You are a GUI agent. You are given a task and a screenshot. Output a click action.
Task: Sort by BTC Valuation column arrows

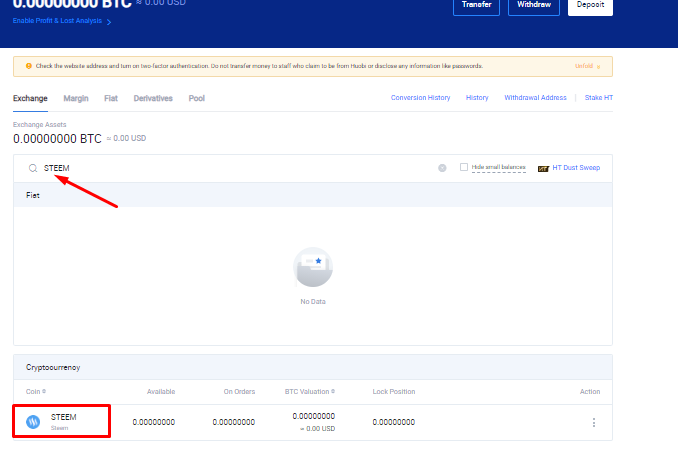[333, 391]
